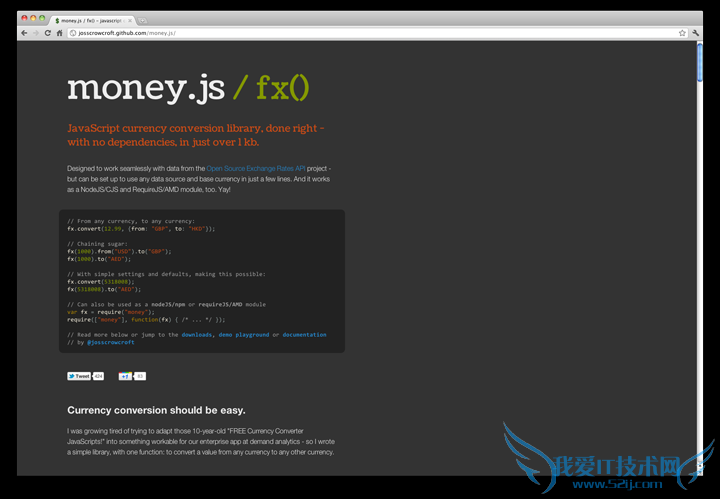
Task: Visit the @josscrowcroft profile link
Action: (111, 342)
